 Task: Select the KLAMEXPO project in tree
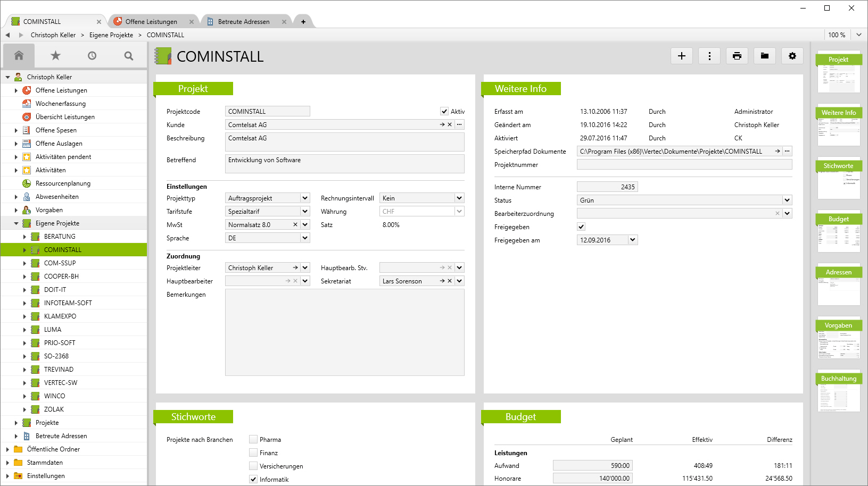click(x=60, y=316)
